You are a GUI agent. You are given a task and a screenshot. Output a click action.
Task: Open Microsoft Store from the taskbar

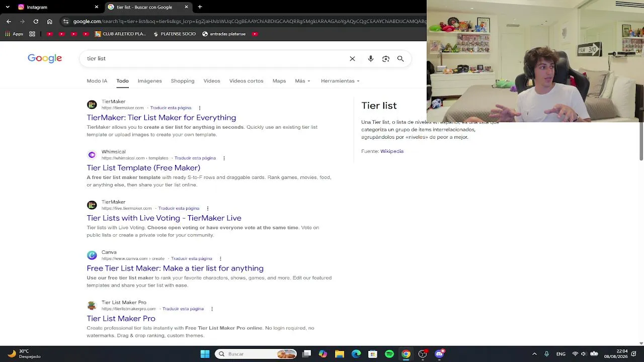[x=373, y=354]
